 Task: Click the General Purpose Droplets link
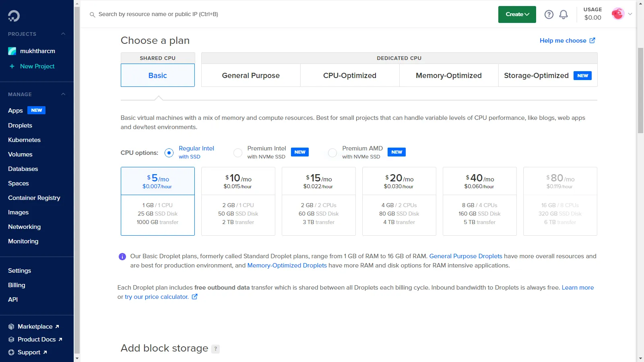tap(466, 256)
